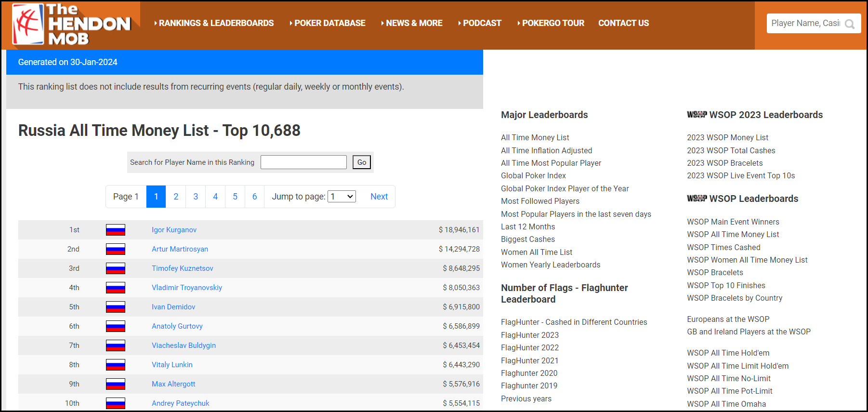
Task: Click the flag in the 10th place row
Action: pyautogui.click(x=116, y=403)
